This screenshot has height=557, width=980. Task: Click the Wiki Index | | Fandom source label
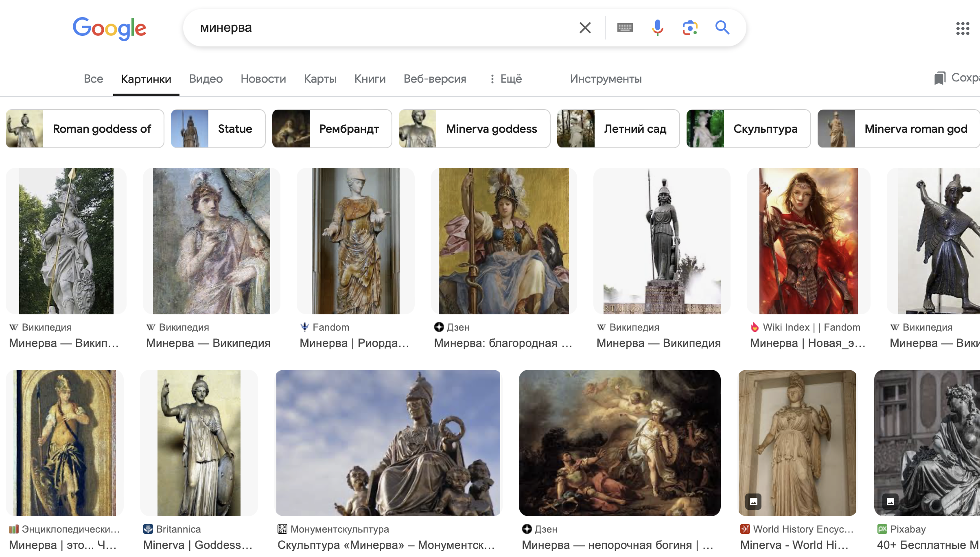[x=811, y=327]
